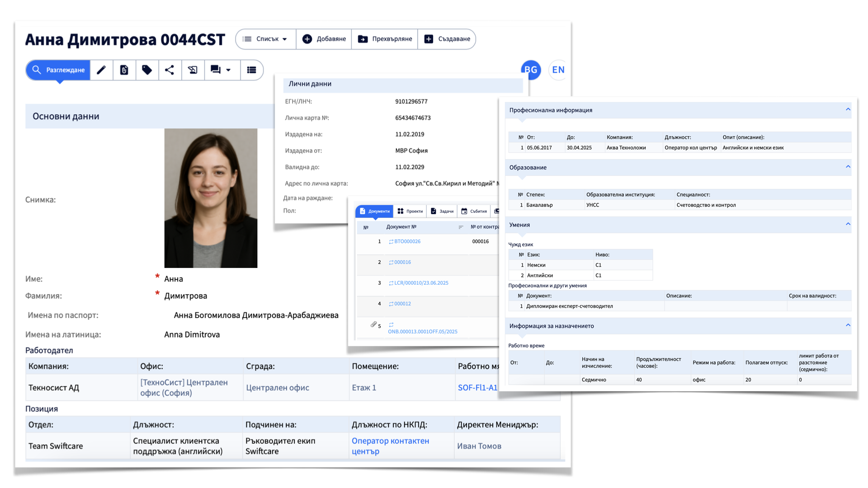Open the Етаж 1 room link
This screenshot has width=868, height=488.
tap(364, 388)
